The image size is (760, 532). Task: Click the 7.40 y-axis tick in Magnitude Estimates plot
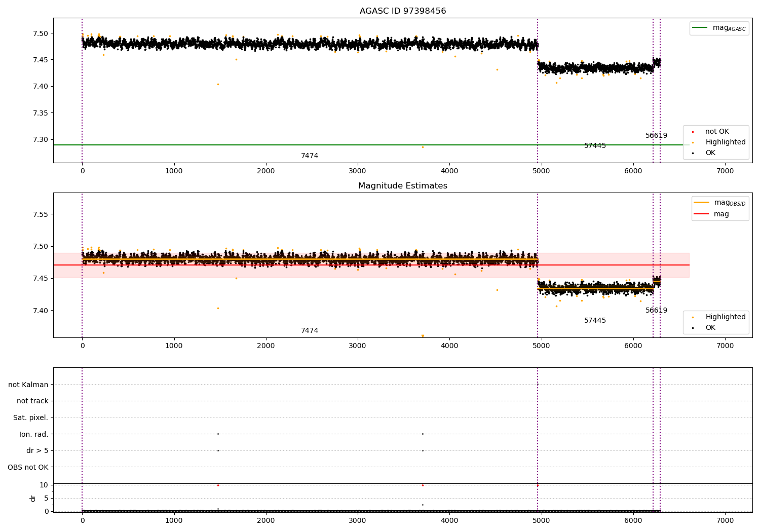[x=41, y=311]
